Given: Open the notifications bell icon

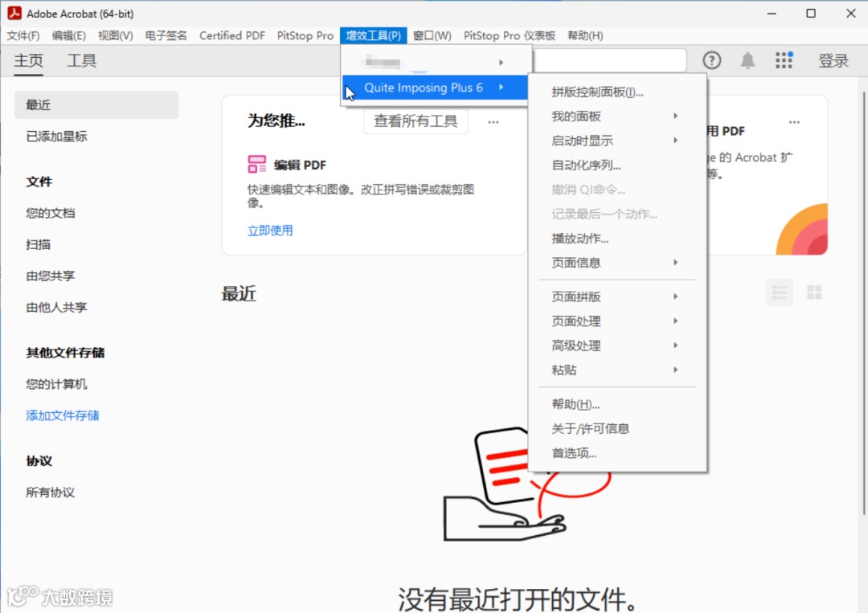Looking at the screenshot, I should pos(747,59).
